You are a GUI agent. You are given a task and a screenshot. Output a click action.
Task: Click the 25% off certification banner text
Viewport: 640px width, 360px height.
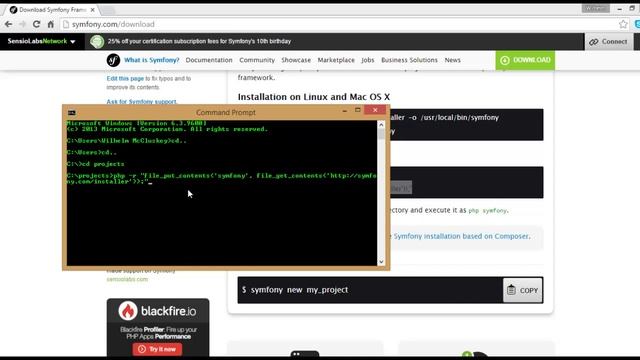click(x=199, y=41)
